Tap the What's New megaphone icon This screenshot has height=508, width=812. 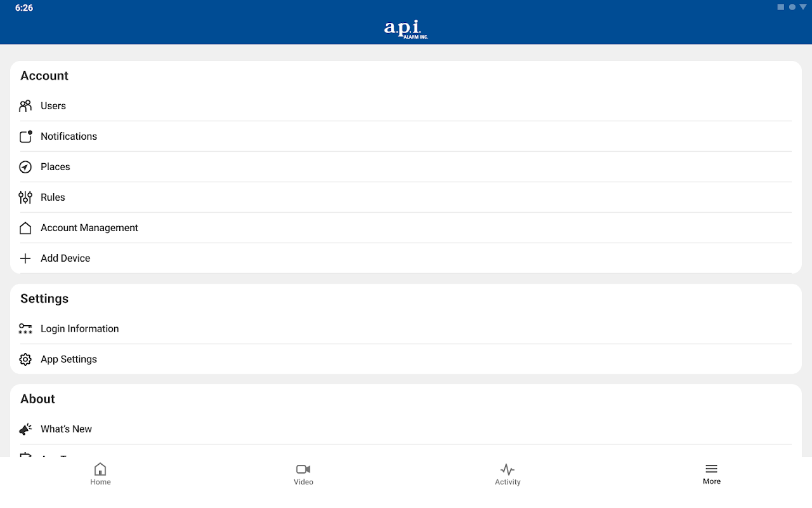(25, 429)
